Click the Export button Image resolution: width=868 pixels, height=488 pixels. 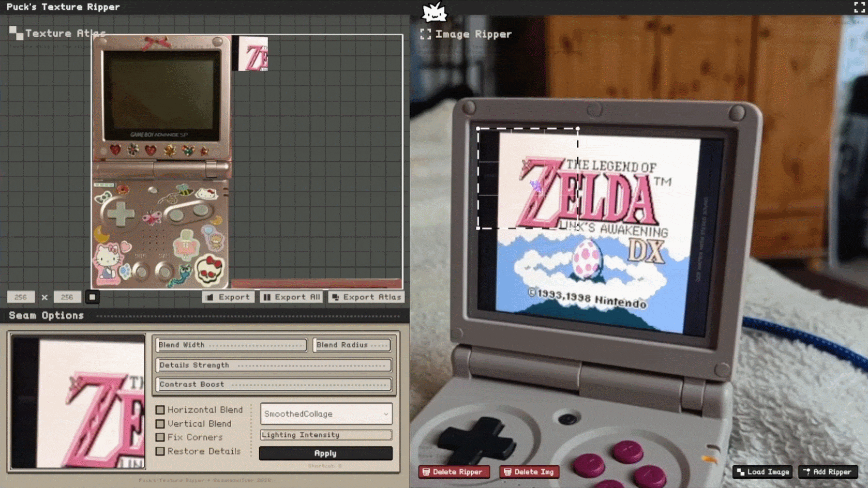tap(228, 297)
